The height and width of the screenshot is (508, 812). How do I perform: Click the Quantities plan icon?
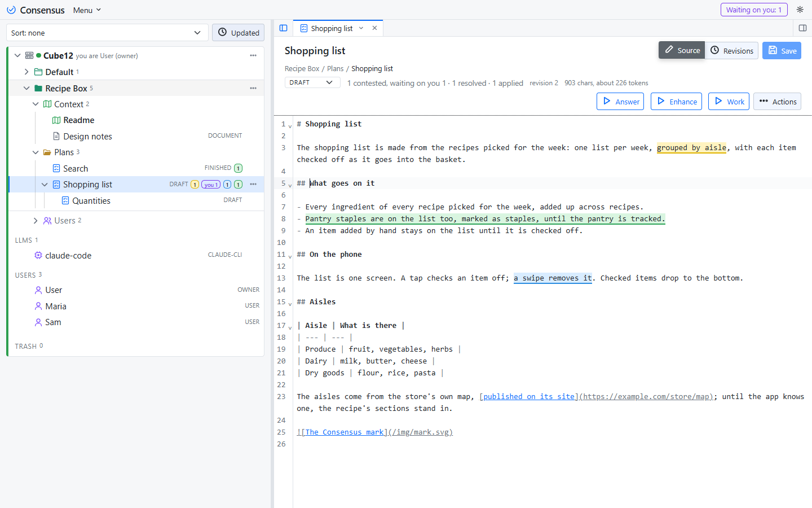65,200
